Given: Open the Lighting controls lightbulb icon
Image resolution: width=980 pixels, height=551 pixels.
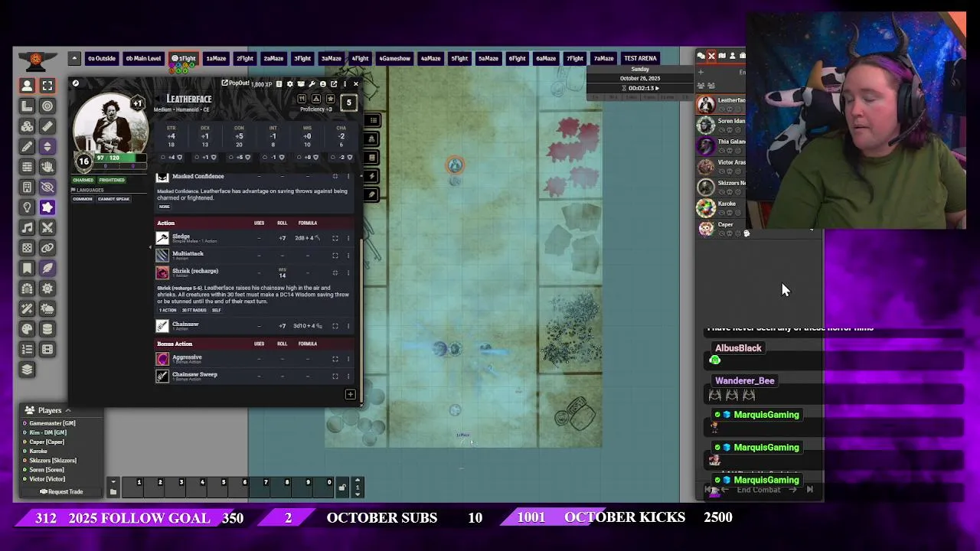Looking at the screenshot, I should tap(27, 207).
